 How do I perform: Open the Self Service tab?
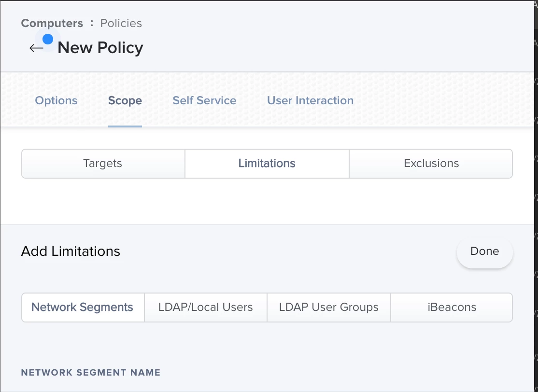(x=204, y=100)
